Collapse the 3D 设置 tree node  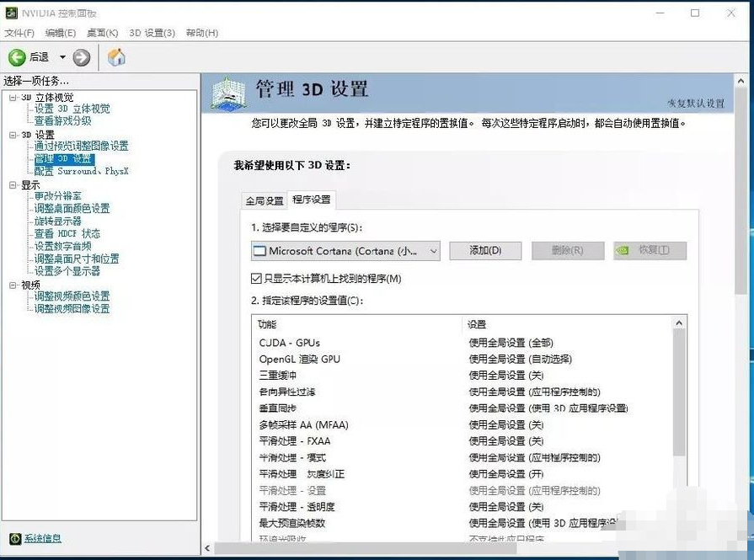[x=13, y=135]
